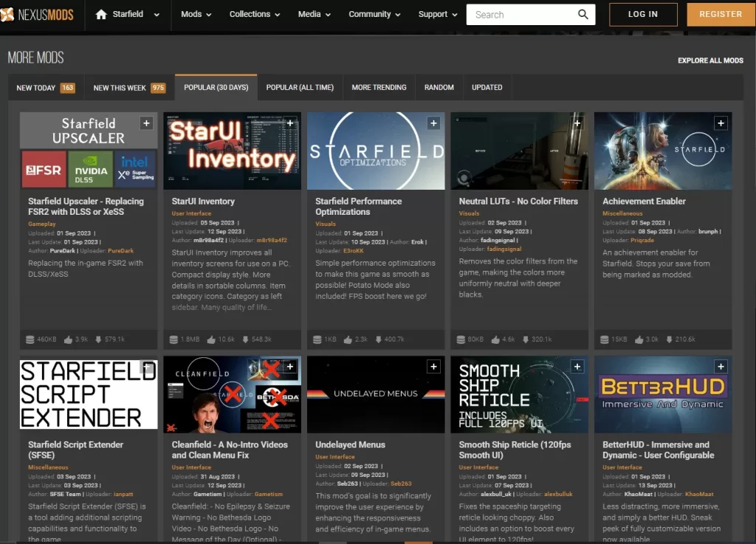Click download icon showing 579.1k
Screen dimensions: 756x544
[x=98, y=340]
